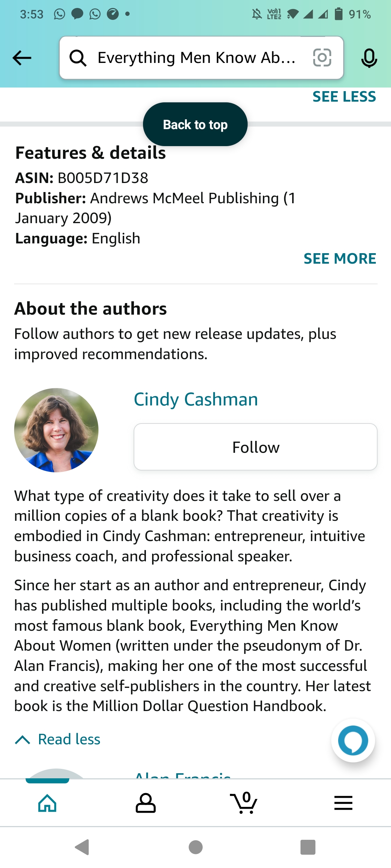Tap Cindy Cashman's profile photo

(56, 430)
